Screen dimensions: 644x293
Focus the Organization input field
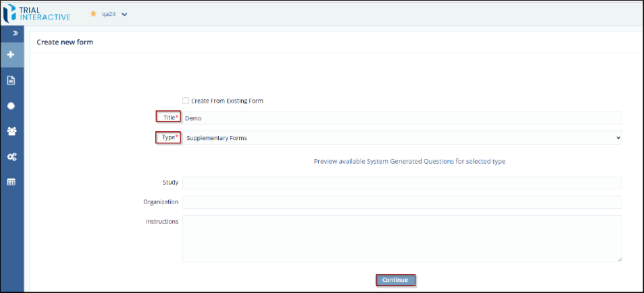[402, 202]
